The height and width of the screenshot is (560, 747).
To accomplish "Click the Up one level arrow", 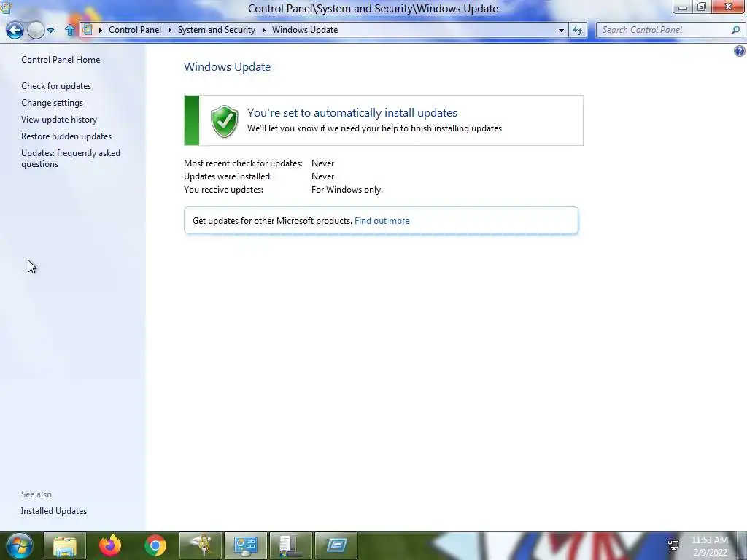I will click(x=69, y=31).
